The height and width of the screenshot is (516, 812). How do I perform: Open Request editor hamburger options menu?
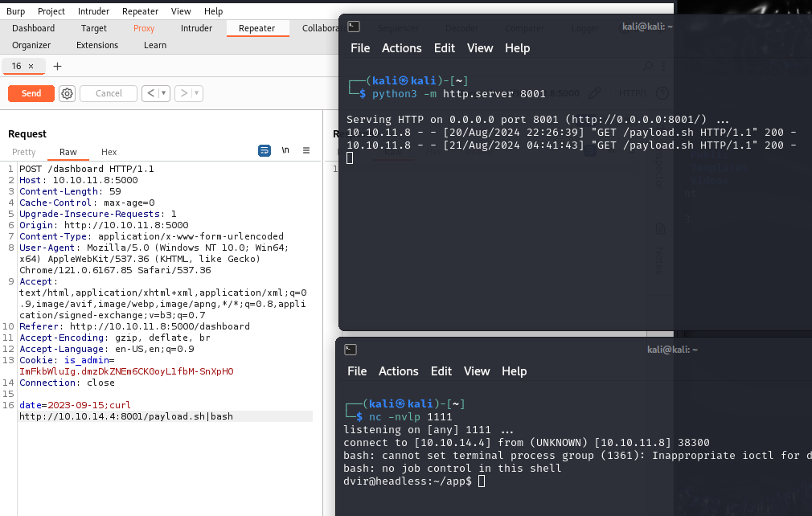tap(306, 150)
